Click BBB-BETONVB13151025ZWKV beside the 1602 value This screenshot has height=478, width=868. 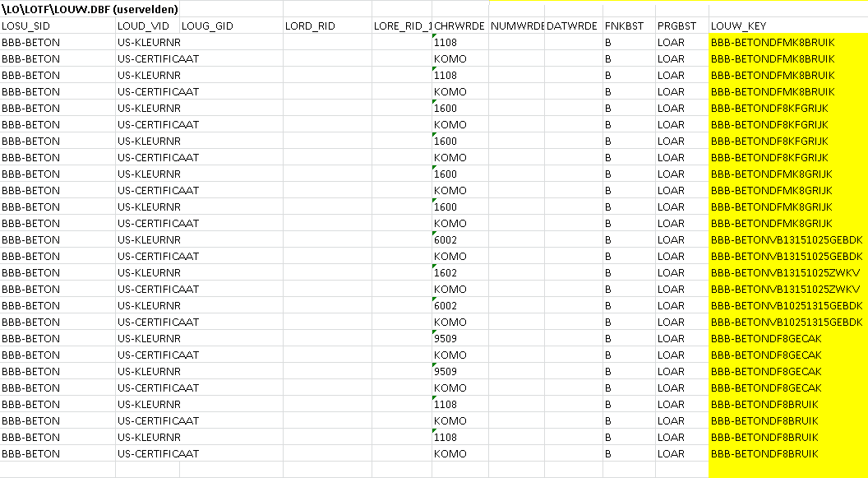(x=789, y=272)
